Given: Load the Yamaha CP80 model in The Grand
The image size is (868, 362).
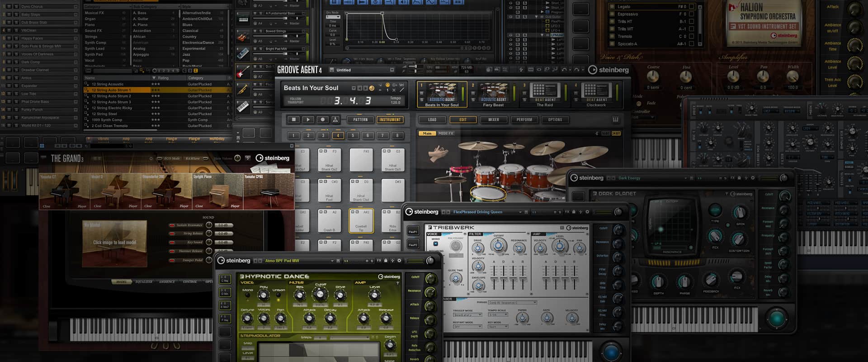Looking at the screenshot, I should pyautogui.click(x=269, y=191).
